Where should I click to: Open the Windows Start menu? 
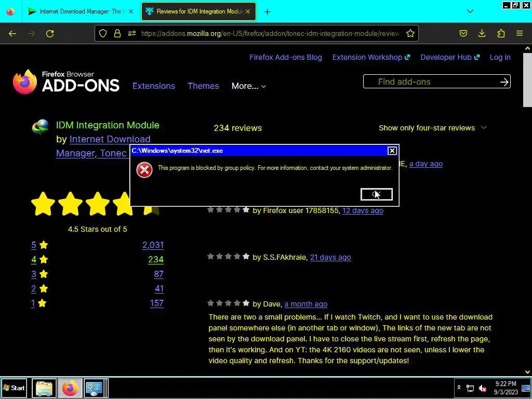pos(14,388)
